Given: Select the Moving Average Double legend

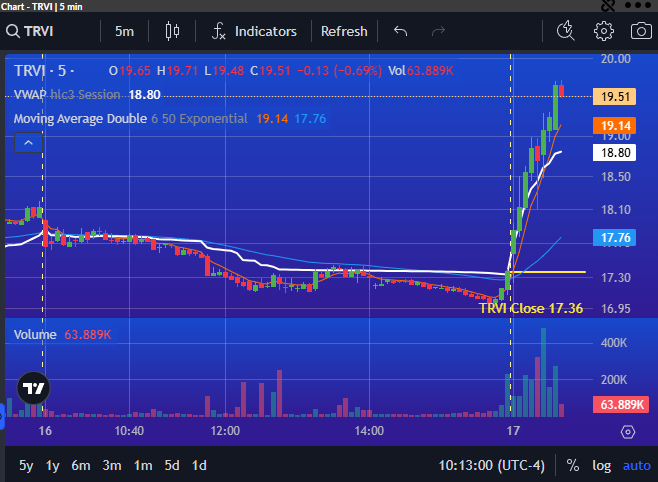Looking at the screenshot, I should pos(170,119).
